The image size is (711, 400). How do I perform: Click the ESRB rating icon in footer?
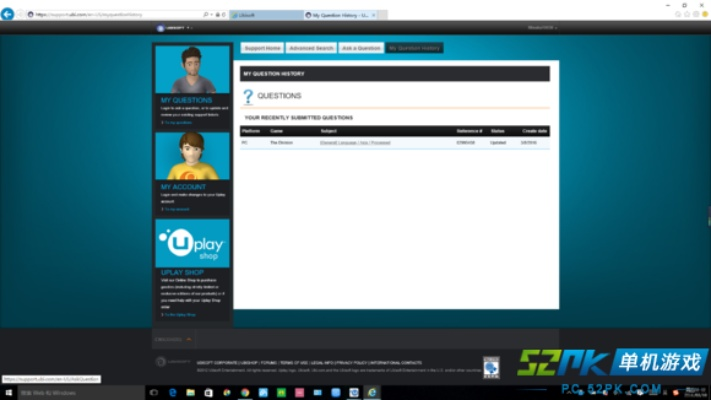(x=490, y=367)
